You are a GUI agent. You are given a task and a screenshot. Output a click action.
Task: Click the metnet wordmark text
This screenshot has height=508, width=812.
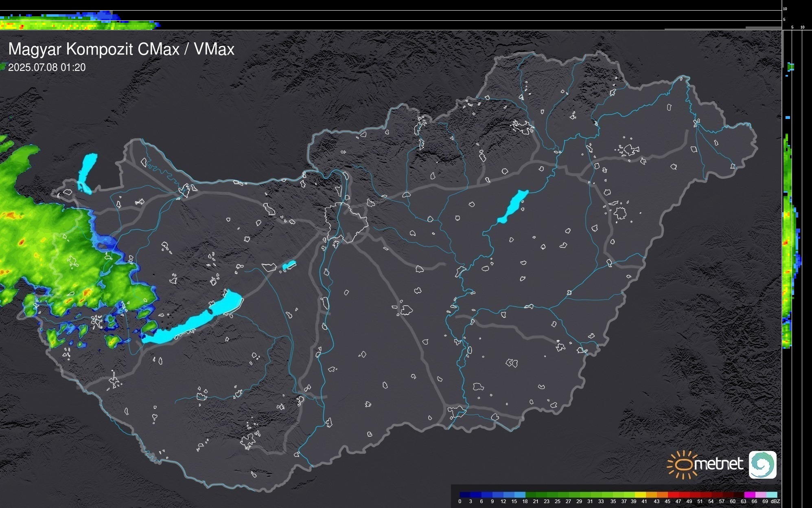[718, 464]
